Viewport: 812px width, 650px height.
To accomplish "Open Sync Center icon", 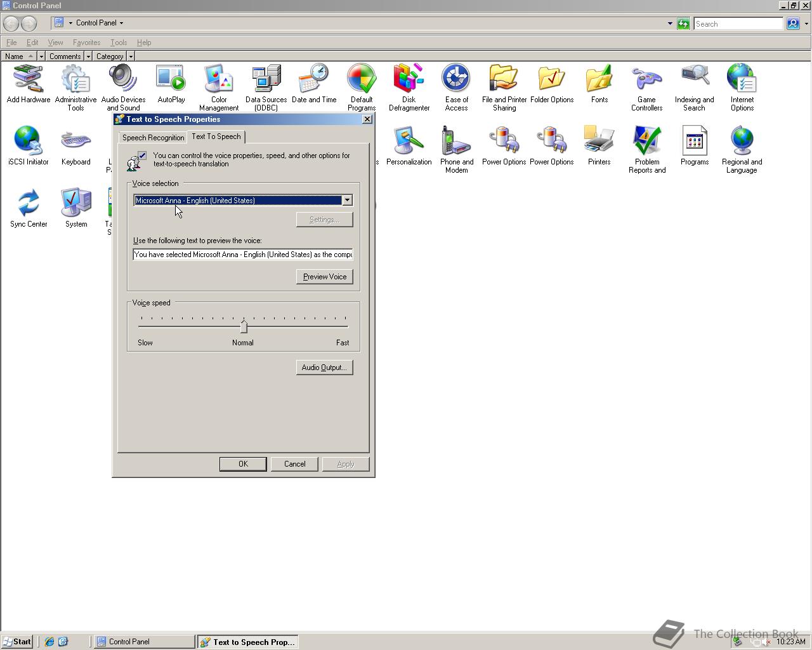I will point(29,208).
